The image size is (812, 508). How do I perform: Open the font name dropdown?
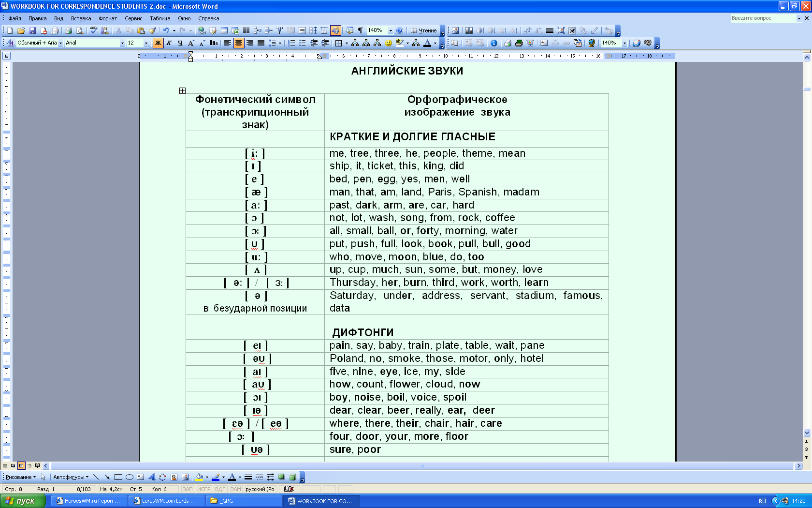(122, 43)
